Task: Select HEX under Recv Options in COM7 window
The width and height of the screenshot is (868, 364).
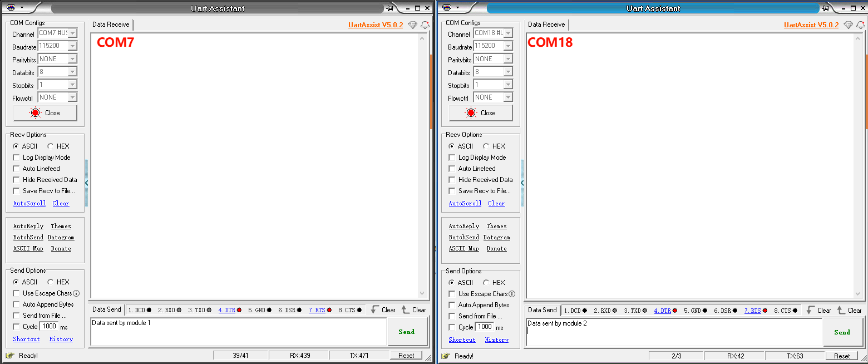Action: point(51,146)
